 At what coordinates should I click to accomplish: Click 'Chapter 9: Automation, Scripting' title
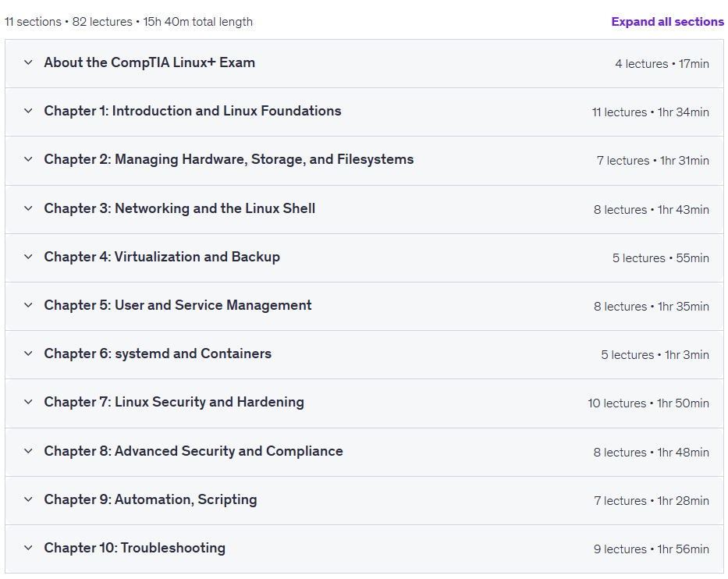[151, 499]
